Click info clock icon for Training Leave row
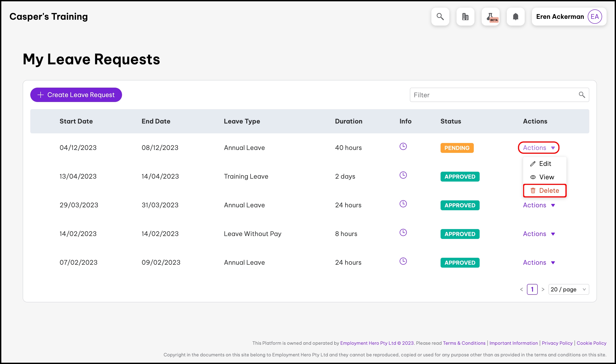 pos(403,175)
